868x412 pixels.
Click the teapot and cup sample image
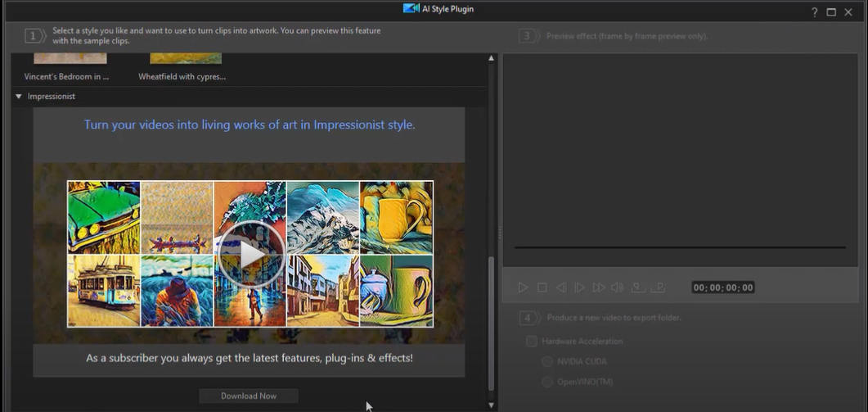click(x=396, y=291)
